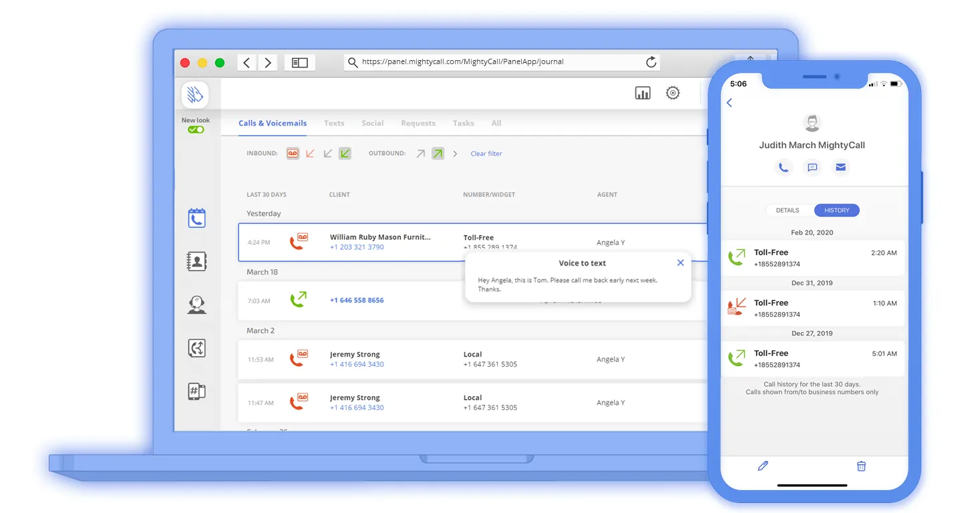Switch to the Tasks tab

[x=464, y=123]
